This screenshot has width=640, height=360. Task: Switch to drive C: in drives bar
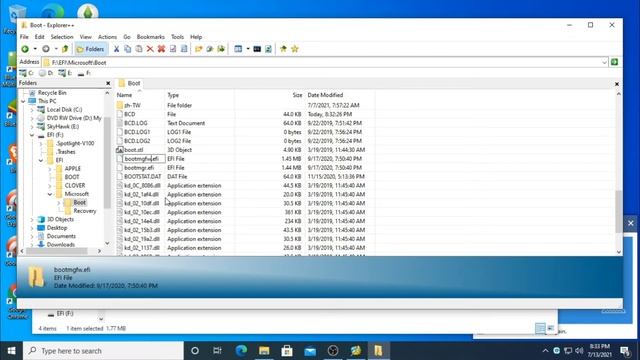[27, 73]
